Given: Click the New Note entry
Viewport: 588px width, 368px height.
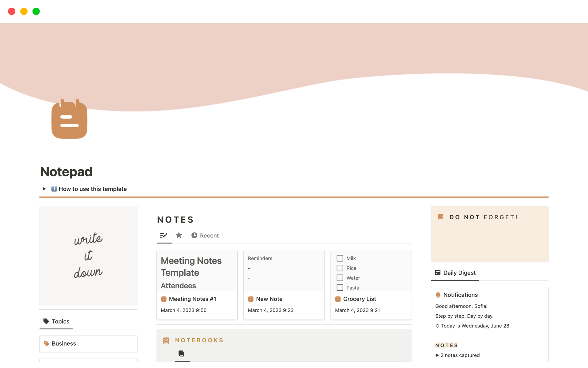Looking at the screenshot, I should click(269, 298).
